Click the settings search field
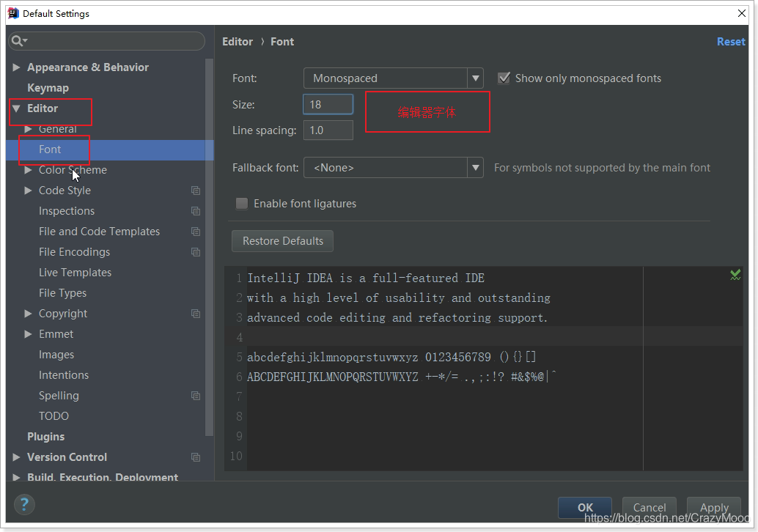This screenshot has height=532, width=758. pyautogui.click(x=107, y=41)
